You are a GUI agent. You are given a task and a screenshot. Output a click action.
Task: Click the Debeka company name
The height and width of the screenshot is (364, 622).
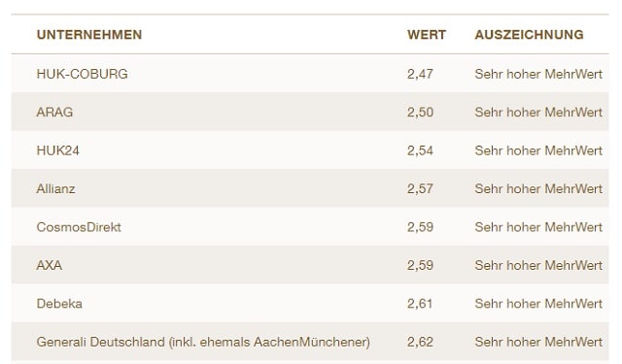[59, 304]
